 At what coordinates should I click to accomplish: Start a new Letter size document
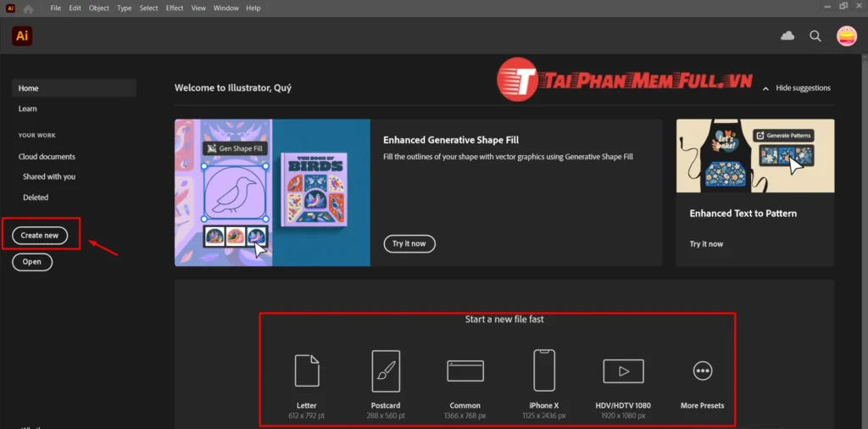[x=307, y=386]
